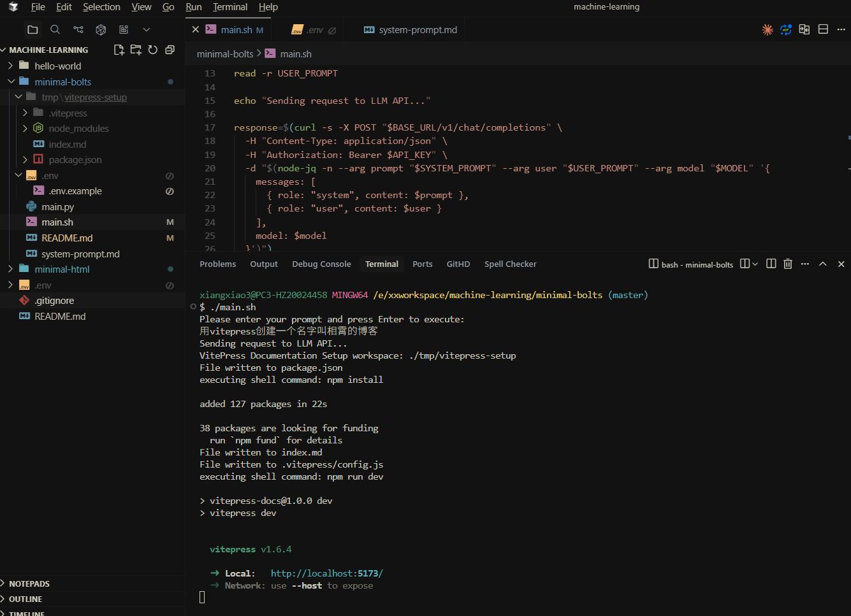Open changes compare icon in editor toolbar
851x616 pixels.
click(x=804, y=29)
